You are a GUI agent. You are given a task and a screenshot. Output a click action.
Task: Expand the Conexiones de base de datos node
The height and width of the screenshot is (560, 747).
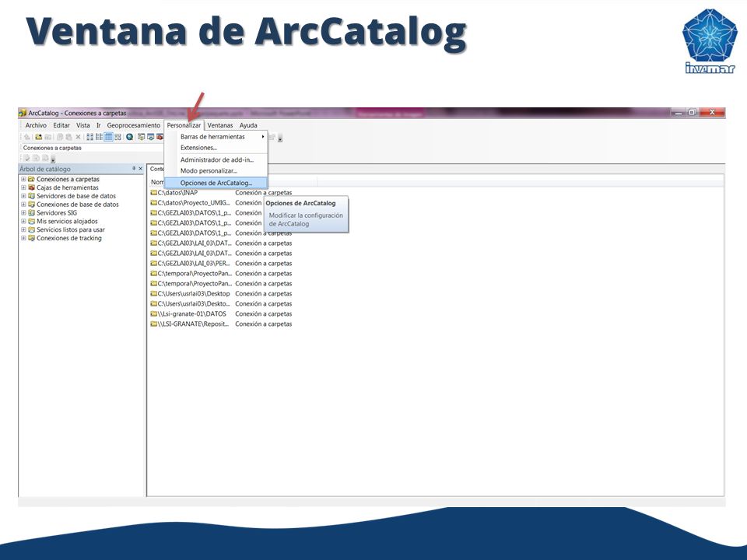[x=23, y=205]
